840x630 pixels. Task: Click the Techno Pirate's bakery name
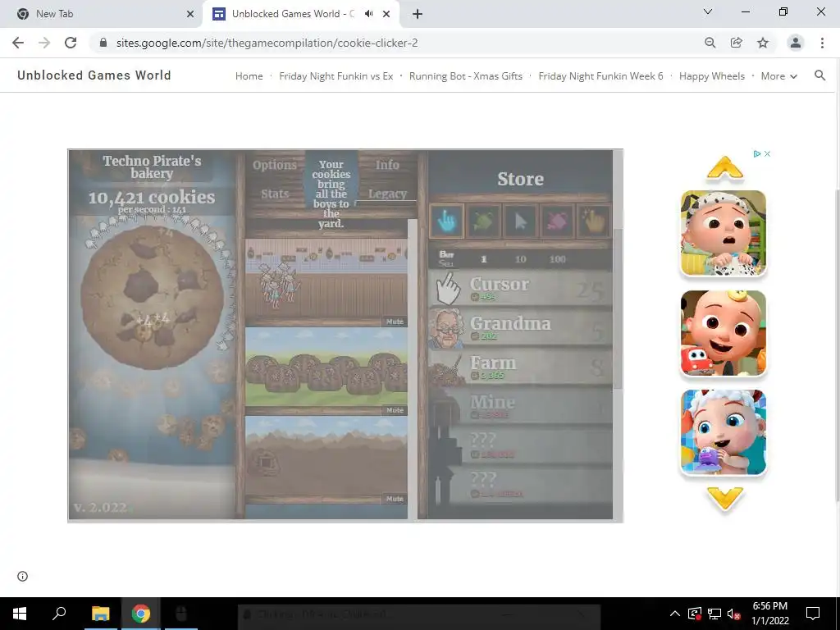(152, 167)
